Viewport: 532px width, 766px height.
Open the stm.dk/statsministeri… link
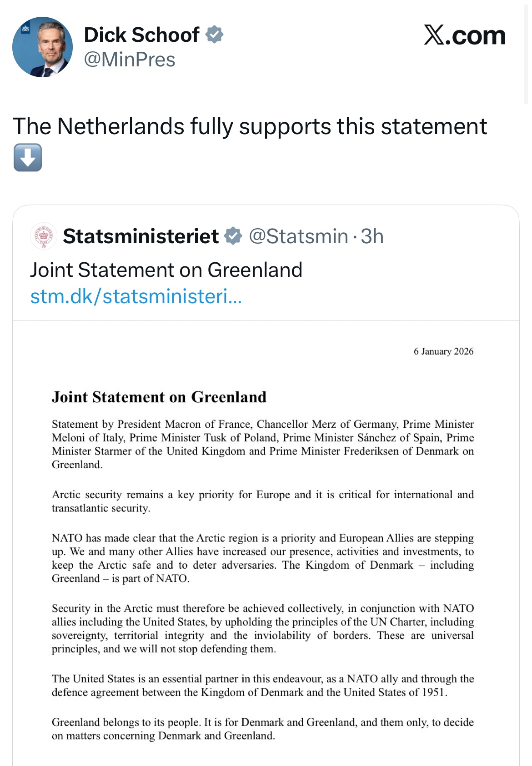pos(136,296)
